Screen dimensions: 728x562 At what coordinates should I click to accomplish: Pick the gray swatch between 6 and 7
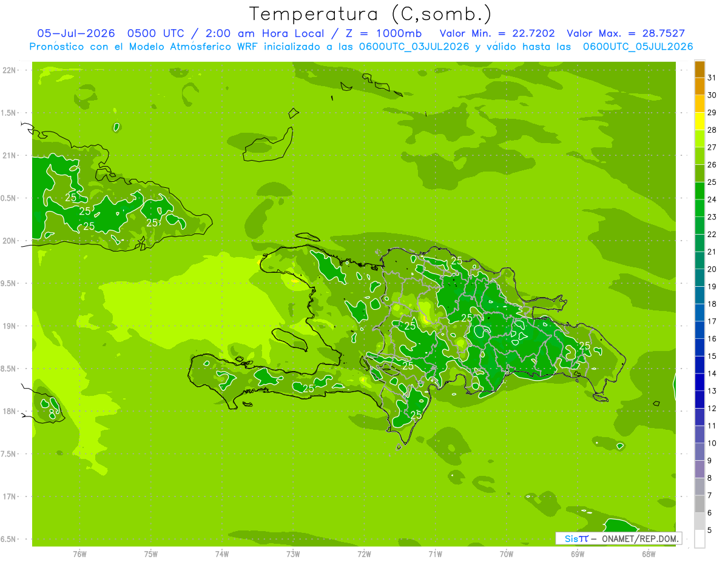[699, 504]
